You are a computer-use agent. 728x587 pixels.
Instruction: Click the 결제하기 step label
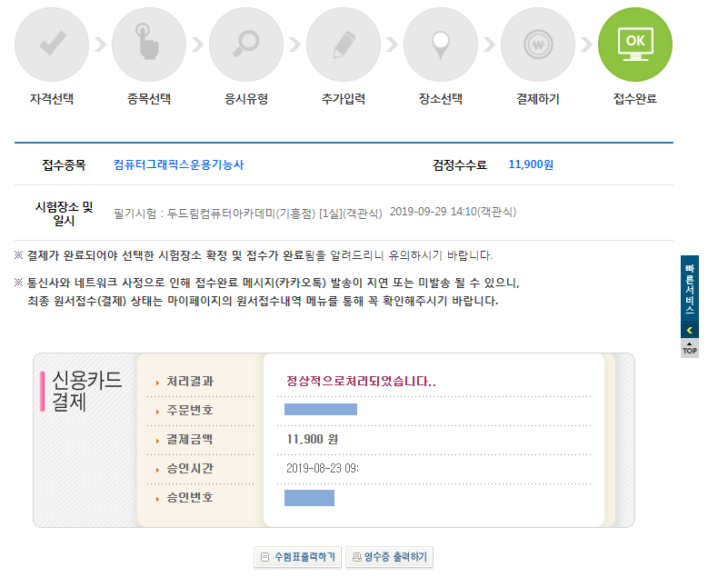[x=538, y=99]
